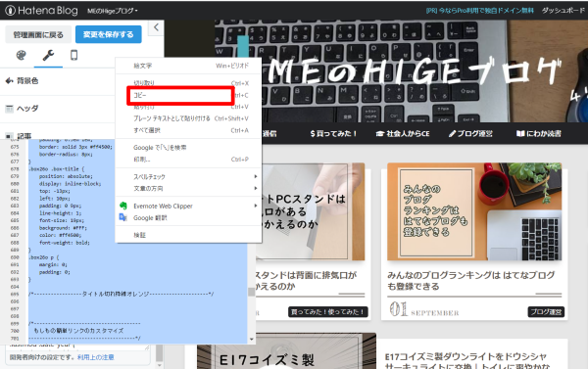Select コピー from the context menu

188,95
